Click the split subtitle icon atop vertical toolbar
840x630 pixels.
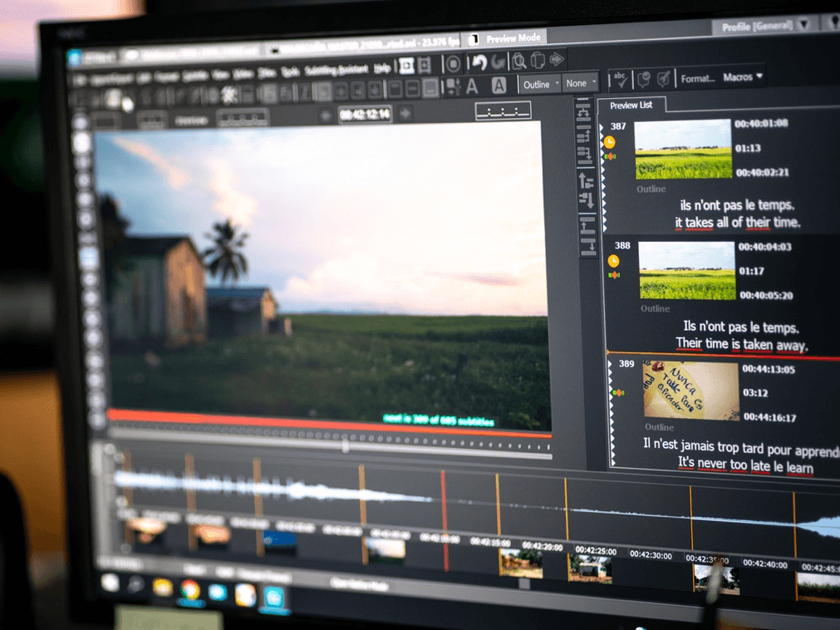[583, 112]
